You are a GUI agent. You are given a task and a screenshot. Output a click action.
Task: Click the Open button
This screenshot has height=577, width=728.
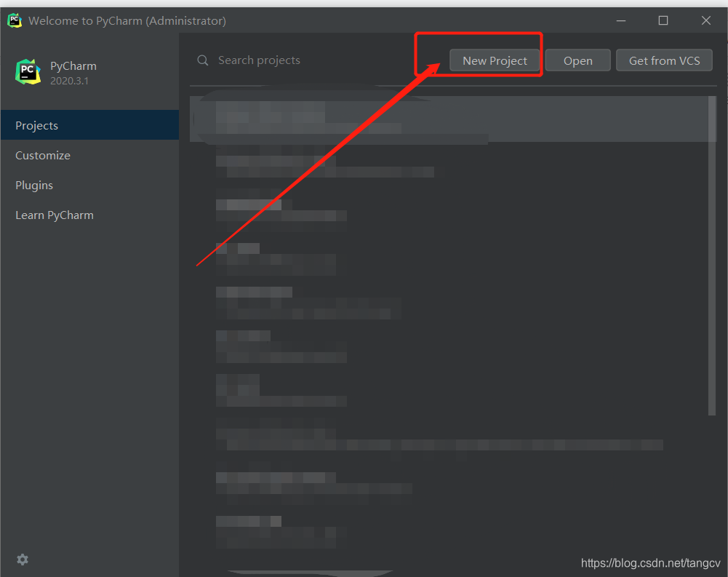(577, 60)
